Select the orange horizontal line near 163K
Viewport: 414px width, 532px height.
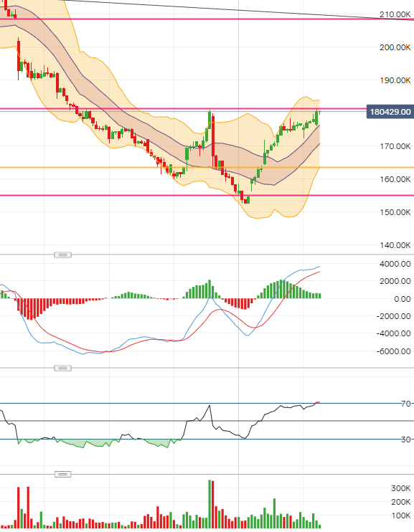coord(207,167)
